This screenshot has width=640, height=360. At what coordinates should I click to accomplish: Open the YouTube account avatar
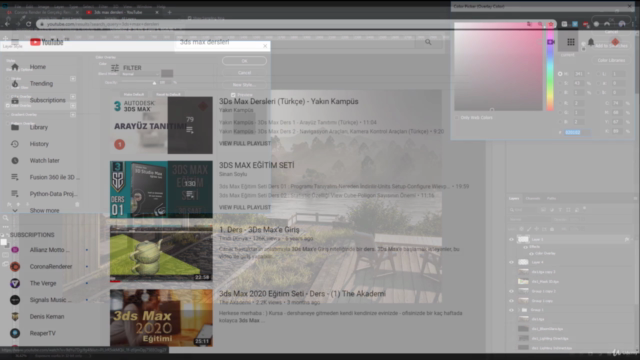tap(615, 42)
